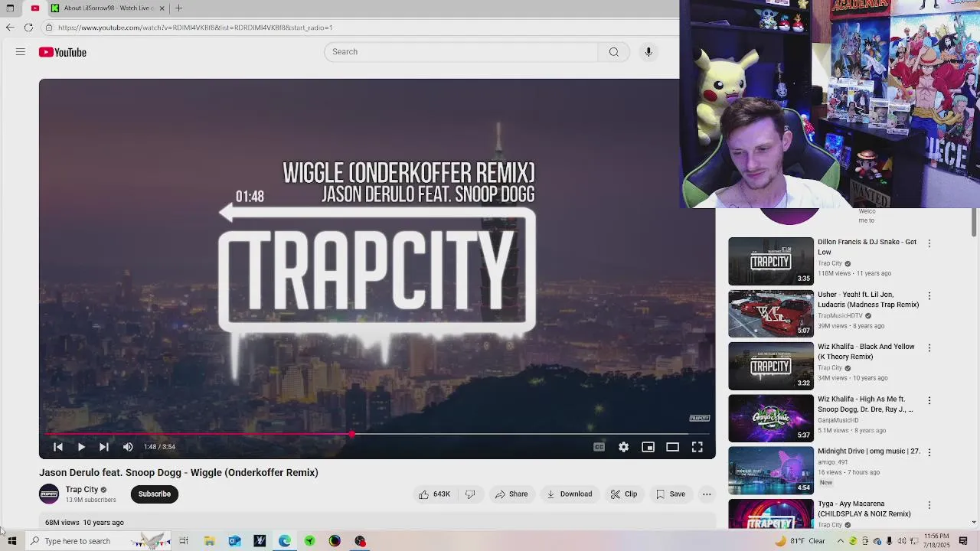This screenshot has width=980, height=551.
Task: Go back in the browser
Action: click(9, 28)
